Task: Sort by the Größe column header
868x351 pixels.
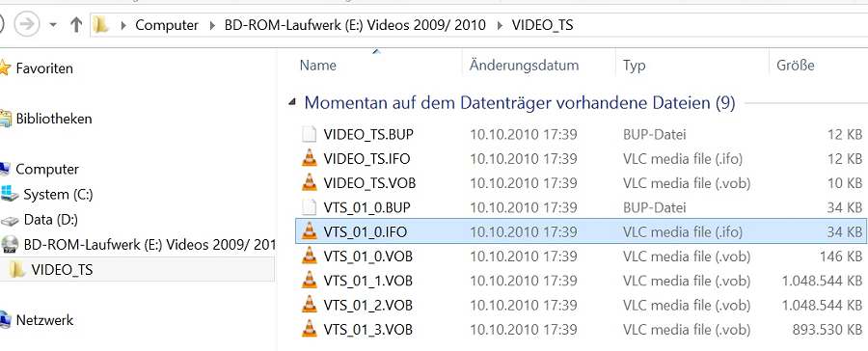Action: point(796,66)
